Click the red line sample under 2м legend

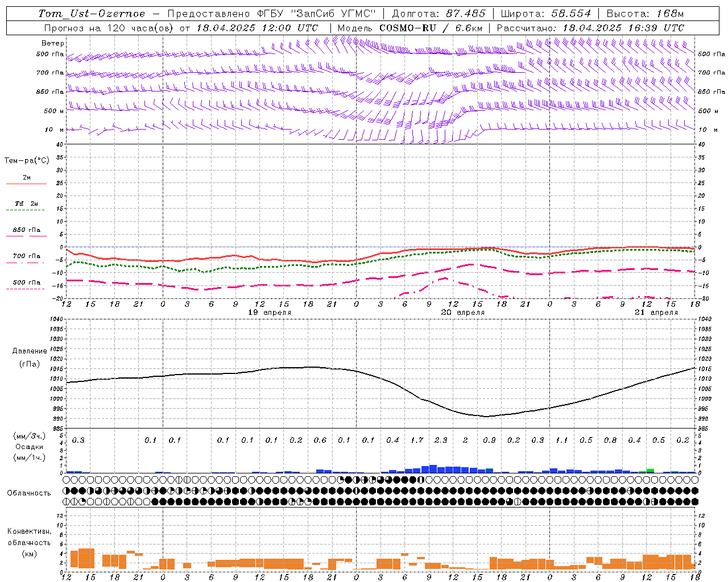coord(26,184)
